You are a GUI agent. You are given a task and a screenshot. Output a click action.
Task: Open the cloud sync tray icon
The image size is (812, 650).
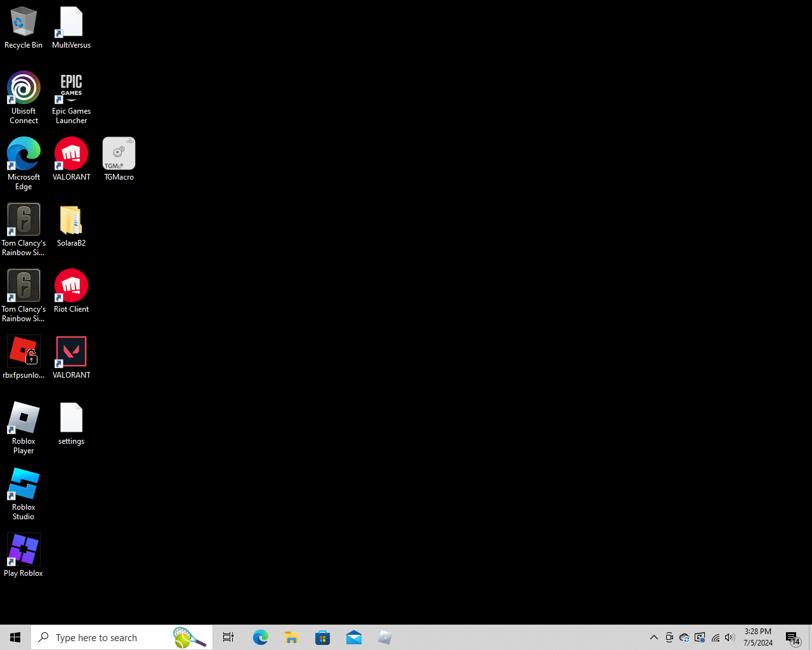point(684,637)
